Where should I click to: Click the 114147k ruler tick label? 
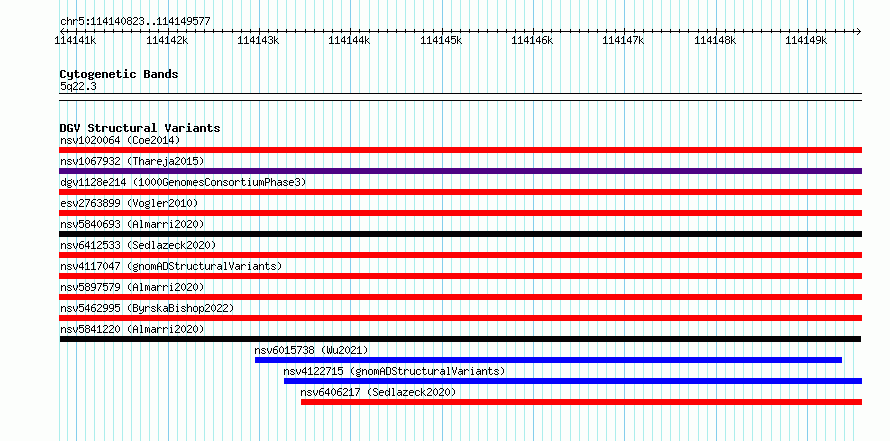(624, 40)
